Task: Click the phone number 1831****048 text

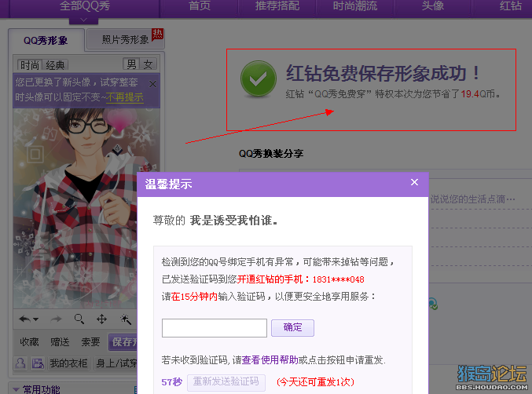Action: pos(338,280)
